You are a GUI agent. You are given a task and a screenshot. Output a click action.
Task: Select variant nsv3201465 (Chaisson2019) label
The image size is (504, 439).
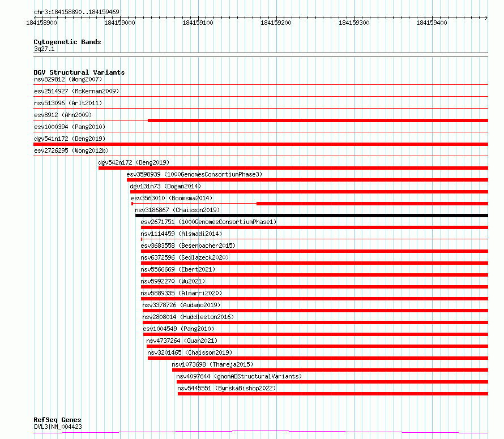pyautogui.click(x=190, y=352)
